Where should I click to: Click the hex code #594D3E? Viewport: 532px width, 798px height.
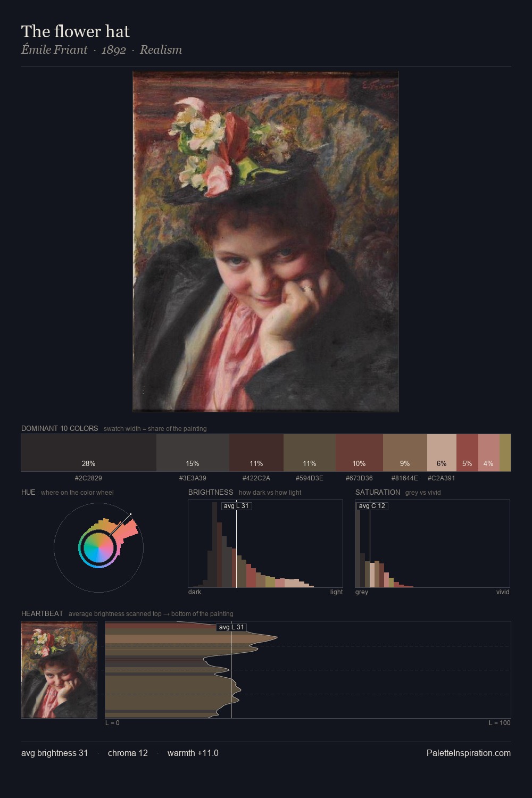point(310,478)
